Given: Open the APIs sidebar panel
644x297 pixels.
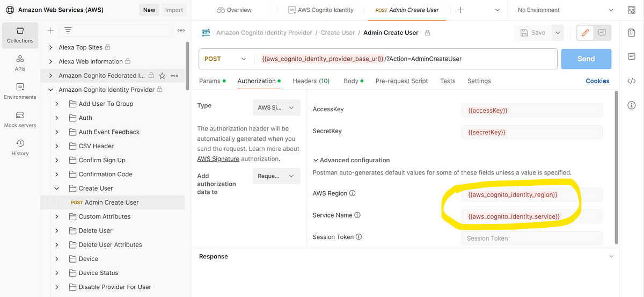Looking at the screenshot, I should 20,63.
